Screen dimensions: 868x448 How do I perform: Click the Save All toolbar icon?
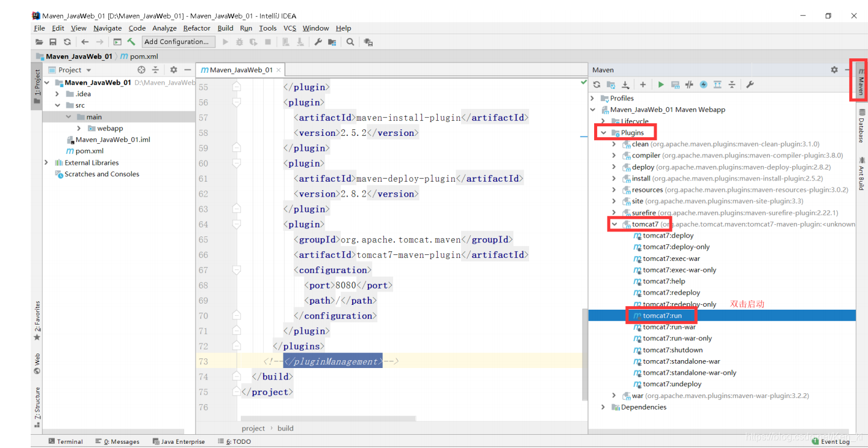pos(53,42)
